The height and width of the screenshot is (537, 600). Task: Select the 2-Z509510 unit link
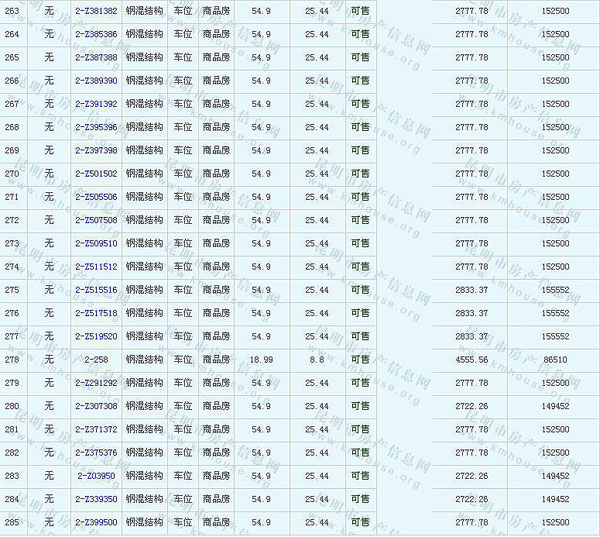(96, 243)
